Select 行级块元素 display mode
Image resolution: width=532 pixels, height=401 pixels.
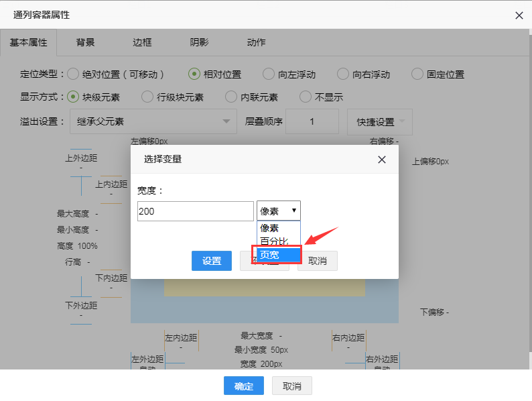(x=147, y=97)
